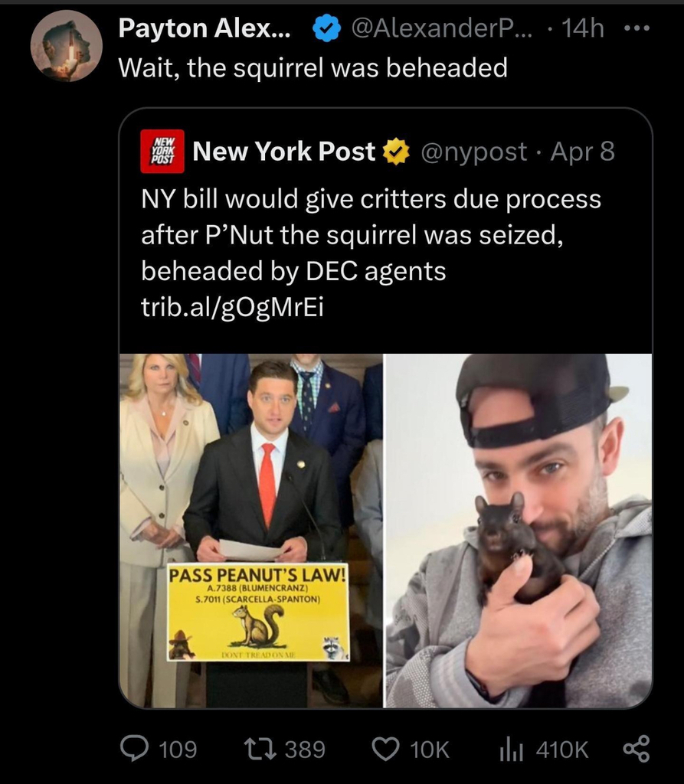Viewport: 684px width, 784px height.
Task: Open the three-dot more options menu
Action: tap(637, 28)
